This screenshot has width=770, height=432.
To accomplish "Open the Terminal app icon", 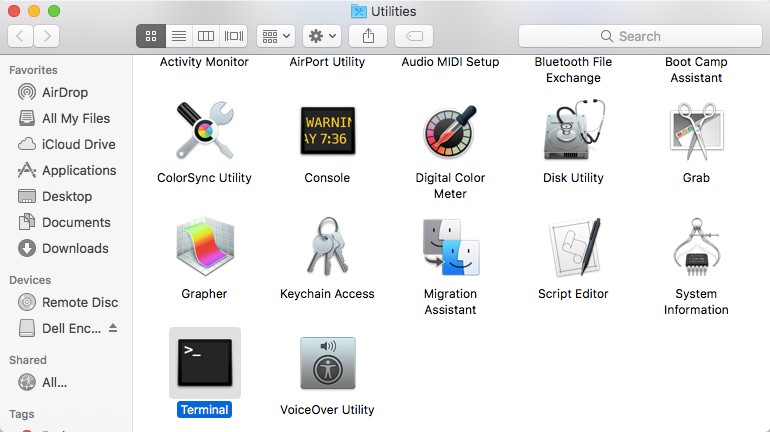I will click(x=204, y=362).
